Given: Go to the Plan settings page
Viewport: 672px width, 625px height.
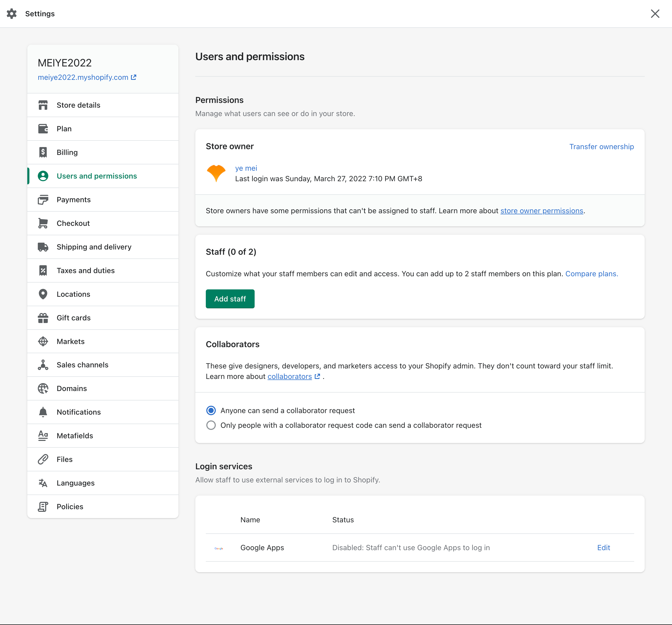Looking at the screenshot, I should [103, 129].
